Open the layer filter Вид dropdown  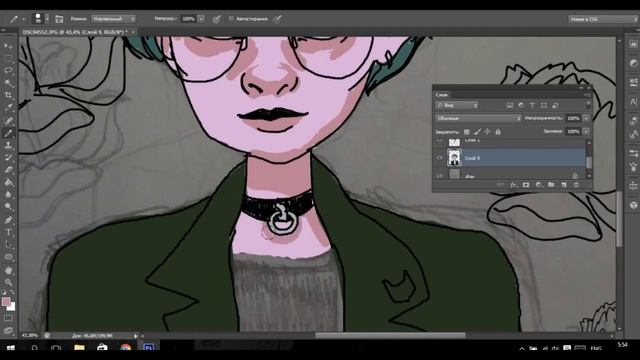[457, 105]
